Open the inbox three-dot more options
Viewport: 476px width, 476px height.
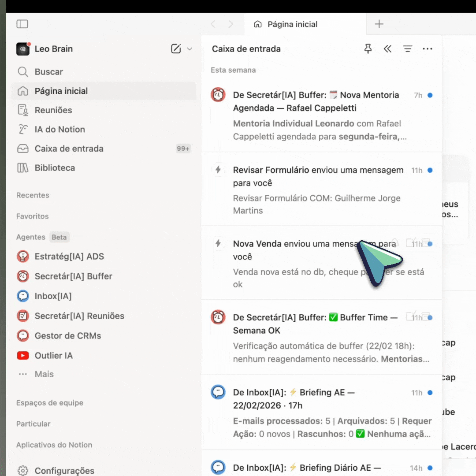(428, 49)
